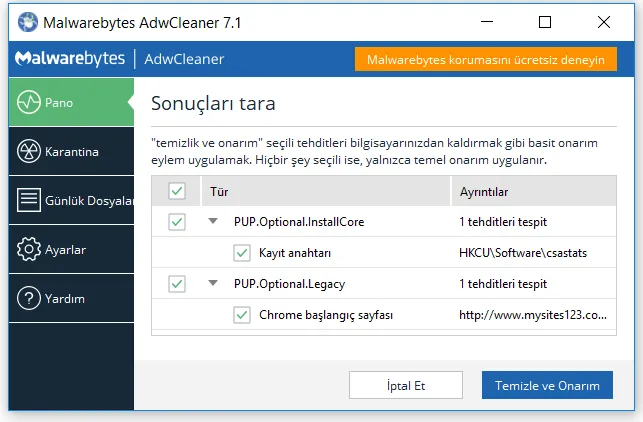Viewport: 643px width, 422px height.
Task: Open the Karantina tab label
Action: pyautogui.click(x=72, y=152)
